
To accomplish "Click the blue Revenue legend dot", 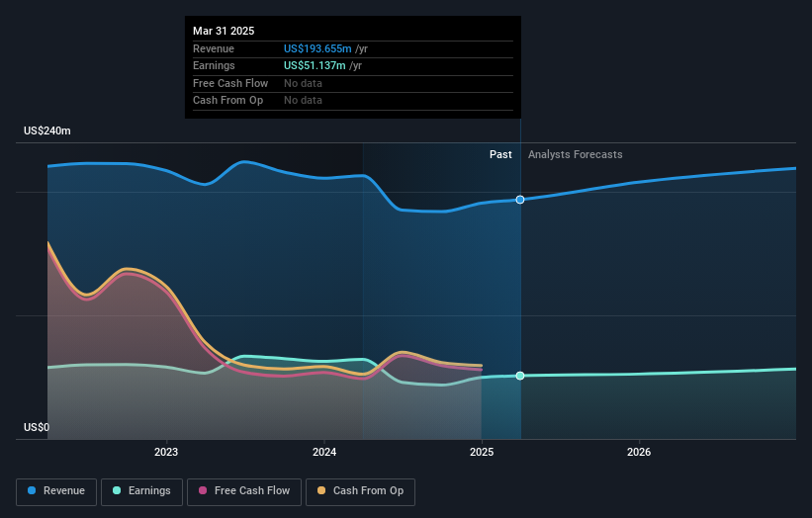I will coord(32,490).
